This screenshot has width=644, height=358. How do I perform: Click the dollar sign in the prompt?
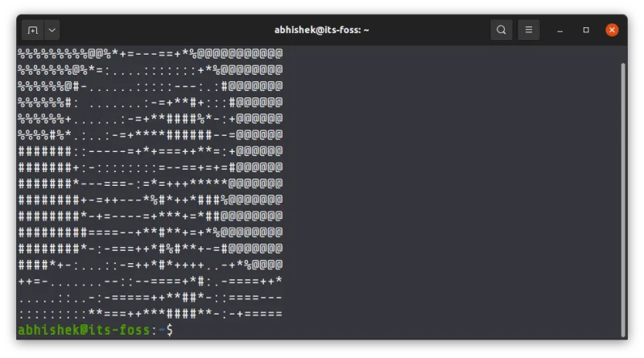point(168,330)
